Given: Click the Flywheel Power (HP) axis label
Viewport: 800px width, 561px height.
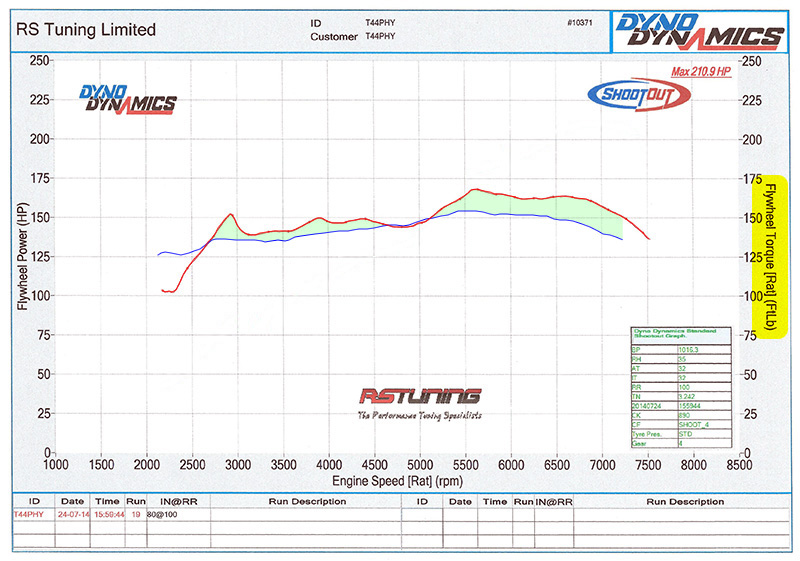Looking at the screenshot, I should point(21,256).
